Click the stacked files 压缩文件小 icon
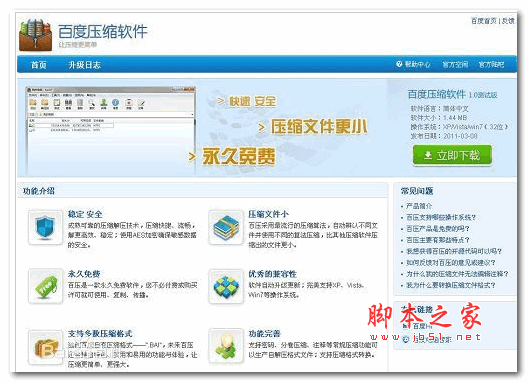The image size is (528, 383). coord(226,227)
